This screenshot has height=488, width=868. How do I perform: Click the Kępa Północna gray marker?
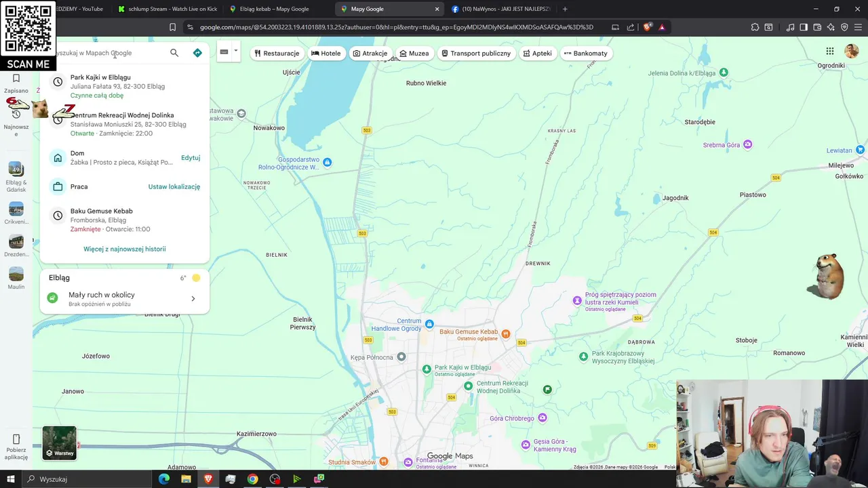coord(401,357)
